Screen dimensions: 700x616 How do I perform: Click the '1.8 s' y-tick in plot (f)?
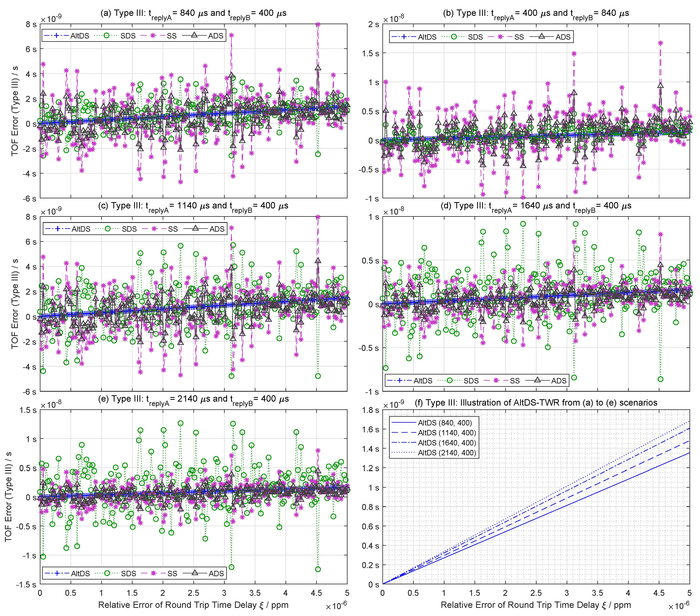[x=370, y=410]
